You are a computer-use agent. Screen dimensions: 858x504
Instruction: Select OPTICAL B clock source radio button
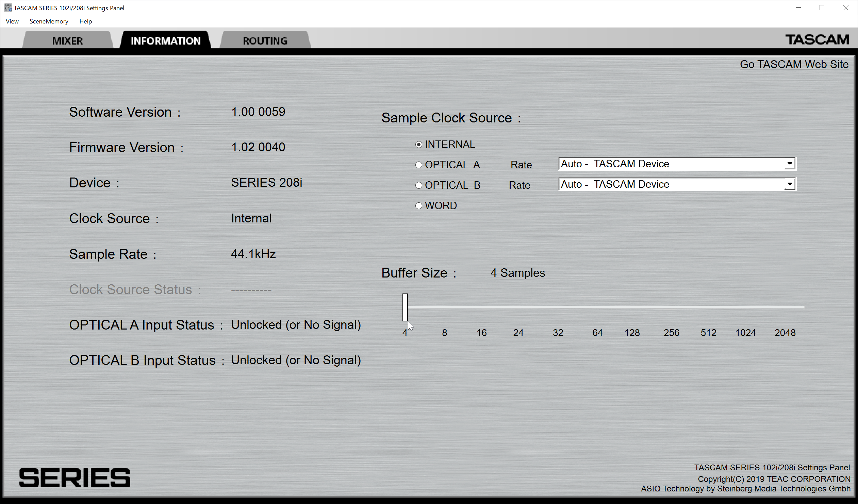(x=419, y=185)
